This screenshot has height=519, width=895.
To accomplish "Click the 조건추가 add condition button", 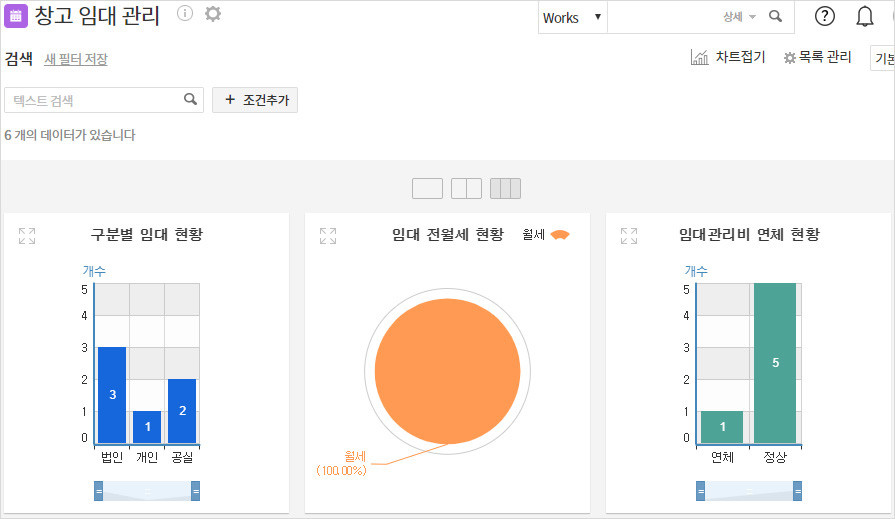I will (x=255, y=100).
